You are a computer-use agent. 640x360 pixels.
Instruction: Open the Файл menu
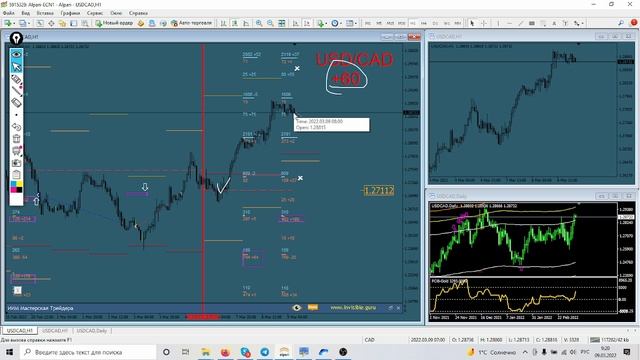[9, 13]
